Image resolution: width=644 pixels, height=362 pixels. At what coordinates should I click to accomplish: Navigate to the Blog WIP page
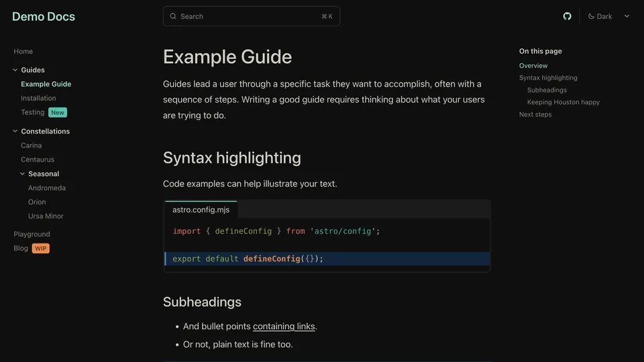coord(21,248)
